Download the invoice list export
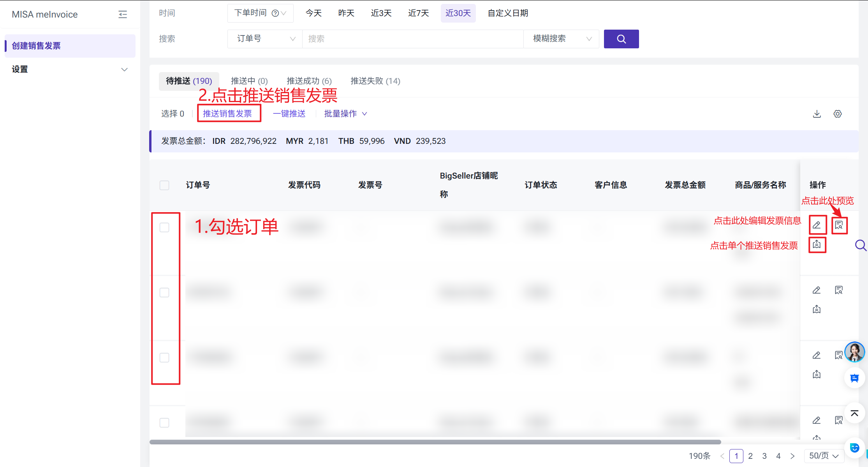Screen dimensions: 868x467 (x=817, y=114)
